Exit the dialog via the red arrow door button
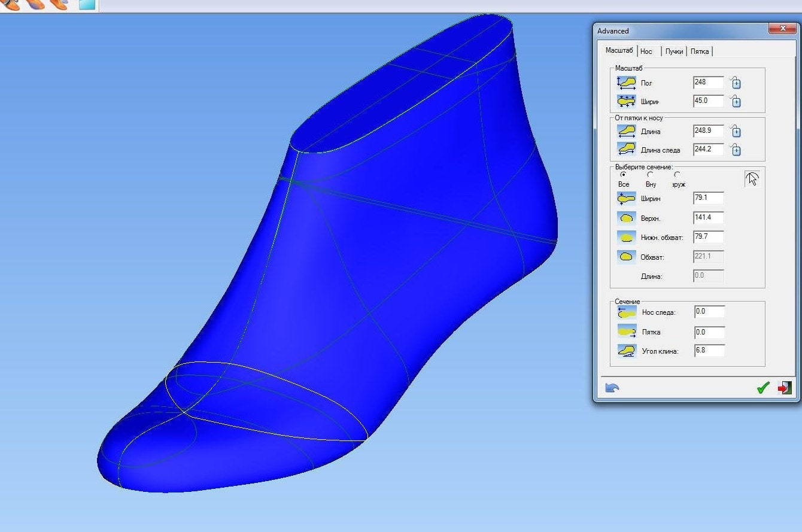 pos(784,388)
